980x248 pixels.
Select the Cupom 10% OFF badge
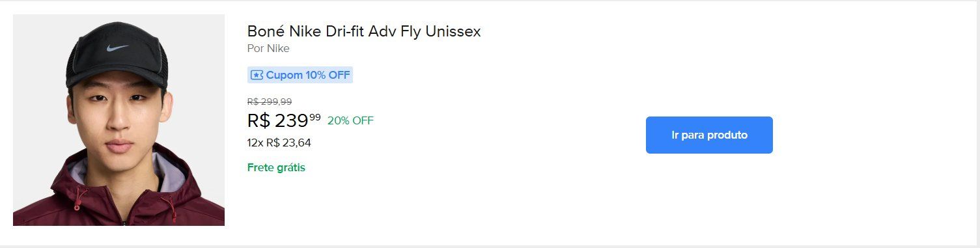click(x=300, y=75)
